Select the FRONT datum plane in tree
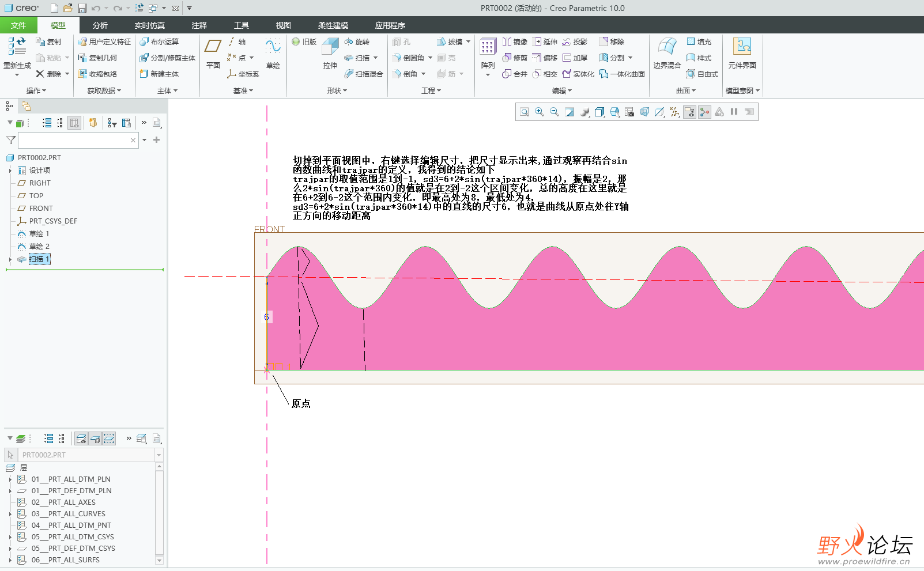The height and width of the screenshot is (571, 924). coord(41,209)
